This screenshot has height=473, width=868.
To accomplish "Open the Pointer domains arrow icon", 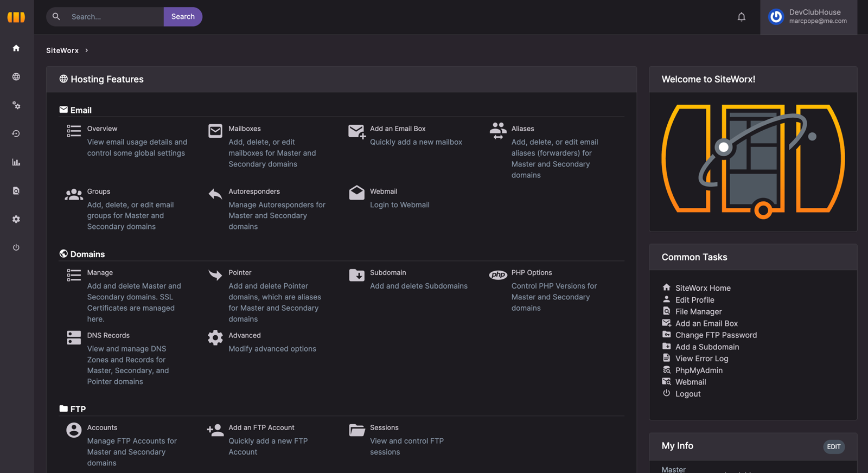I will pyautogui.click(x=215, y=275).
